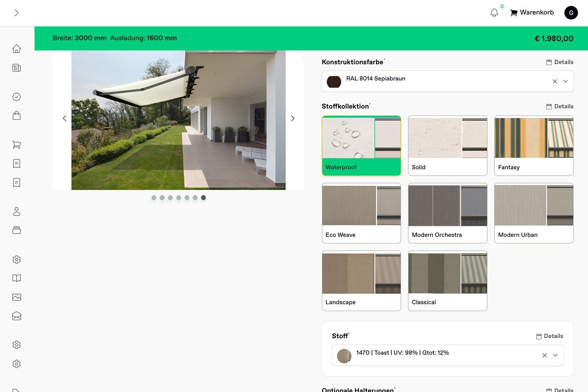Clear the RAL 8014 Sepiabraun selection
Viewport: 588px width, 392px height.
tap(555, 81)
